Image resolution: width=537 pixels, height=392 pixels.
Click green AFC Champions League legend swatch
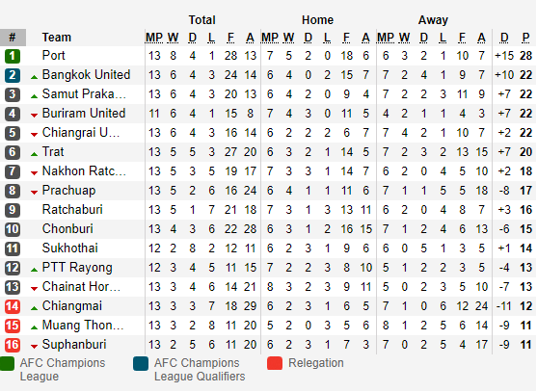pyautogui.click(x=7, y=363)
